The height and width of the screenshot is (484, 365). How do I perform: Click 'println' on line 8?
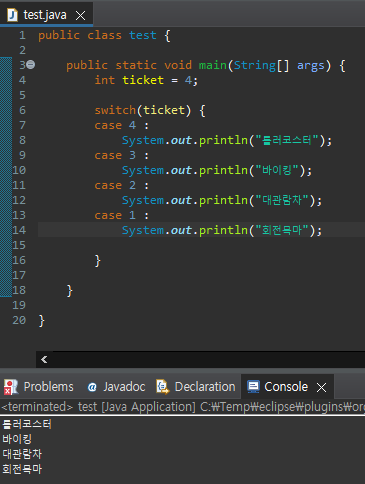click(x=223, y=140)
